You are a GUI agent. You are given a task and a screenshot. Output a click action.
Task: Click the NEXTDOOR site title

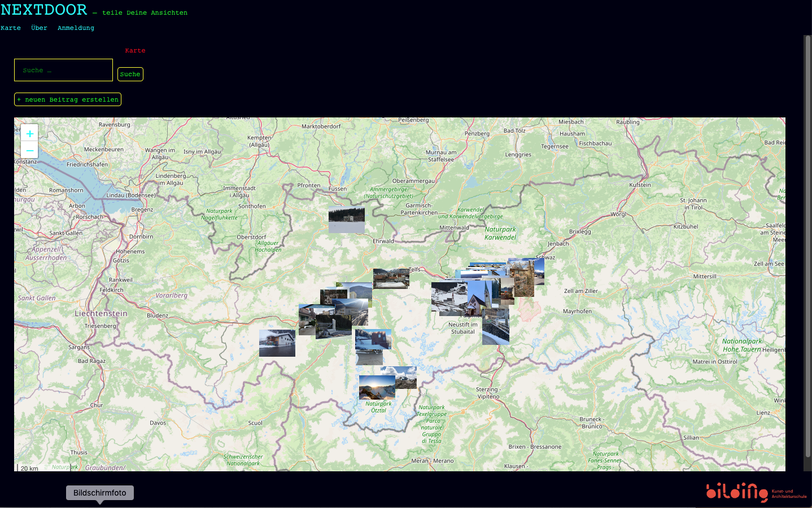click(44, 10)
